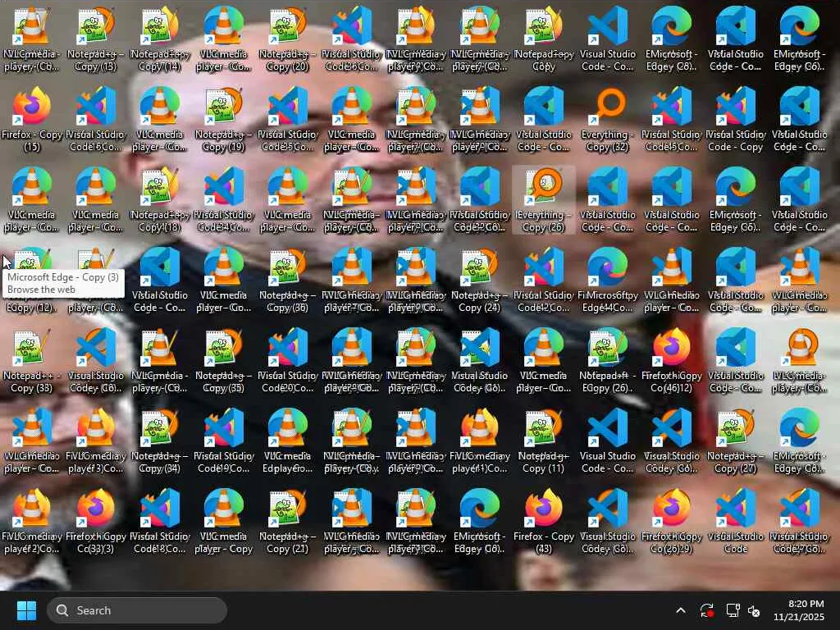Select the Notepad++ - Copy (21) icon
The width and height of the screenshot is (840, 630).
[x=288, y=521]
